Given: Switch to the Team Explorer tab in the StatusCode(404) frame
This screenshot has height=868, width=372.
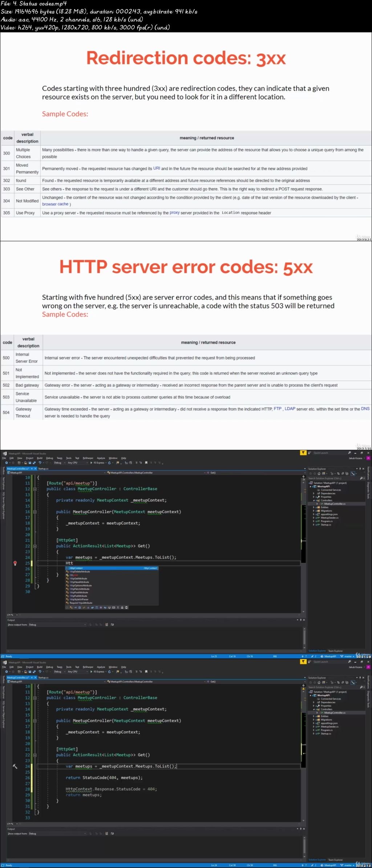Looking at the screenshot, I should tap(335, 860).
